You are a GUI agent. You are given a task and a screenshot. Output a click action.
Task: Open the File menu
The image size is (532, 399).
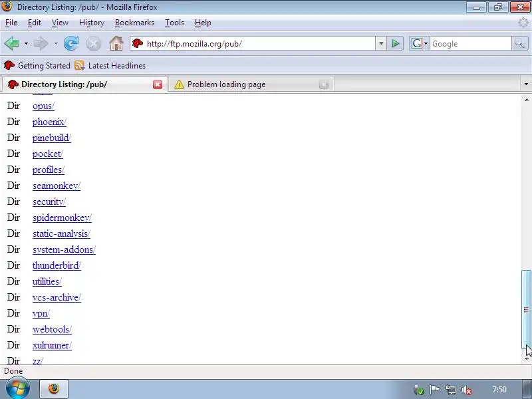click(11, 23)
